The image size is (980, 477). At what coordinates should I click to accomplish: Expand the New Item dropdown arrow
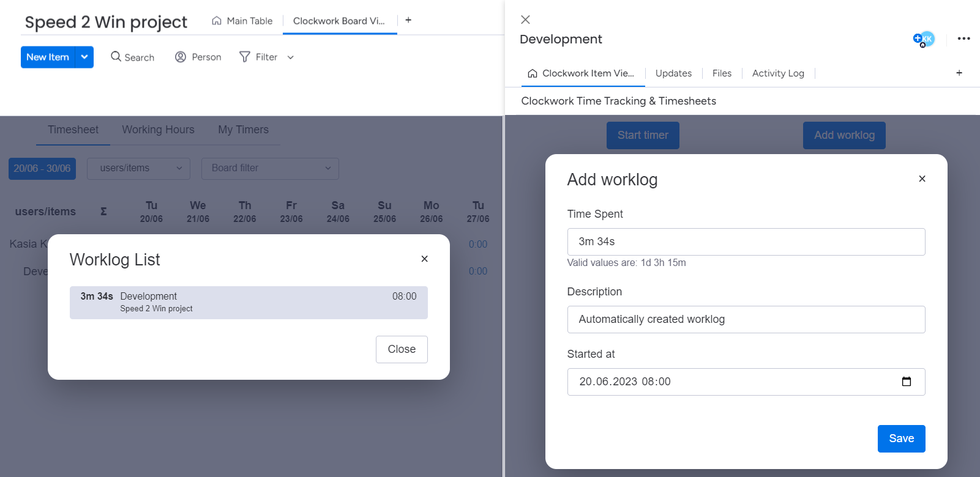click(x=84, y=57)
